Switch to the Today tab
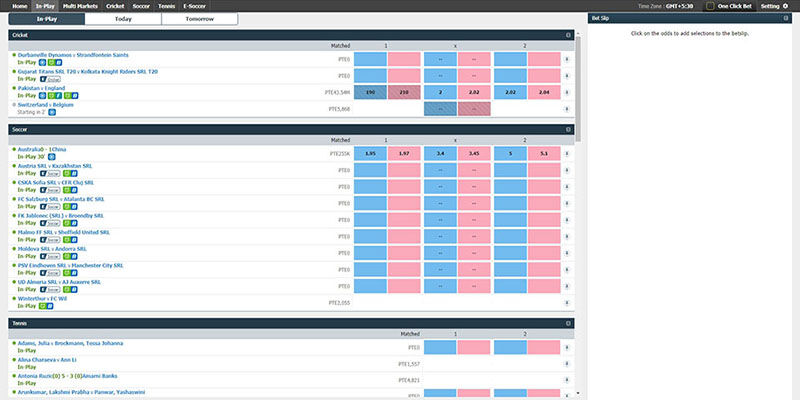This screenshot has width=800, height=400. point(123,19)
